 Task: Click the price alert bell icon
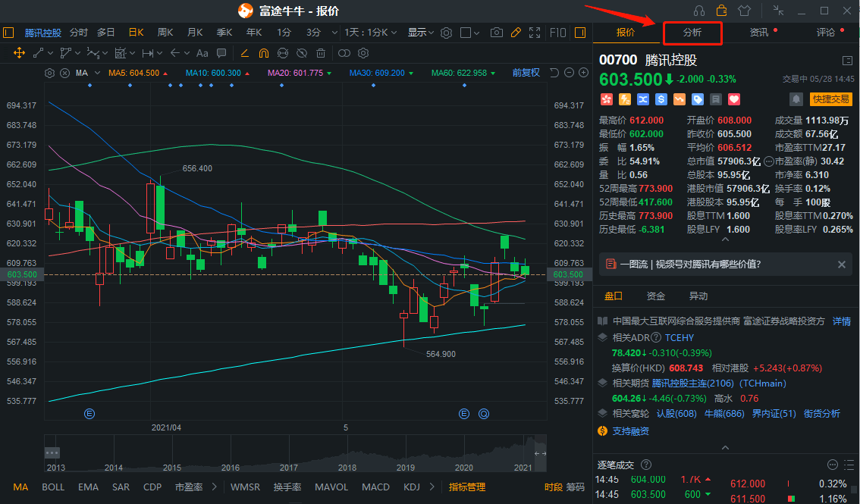point(796,99)
